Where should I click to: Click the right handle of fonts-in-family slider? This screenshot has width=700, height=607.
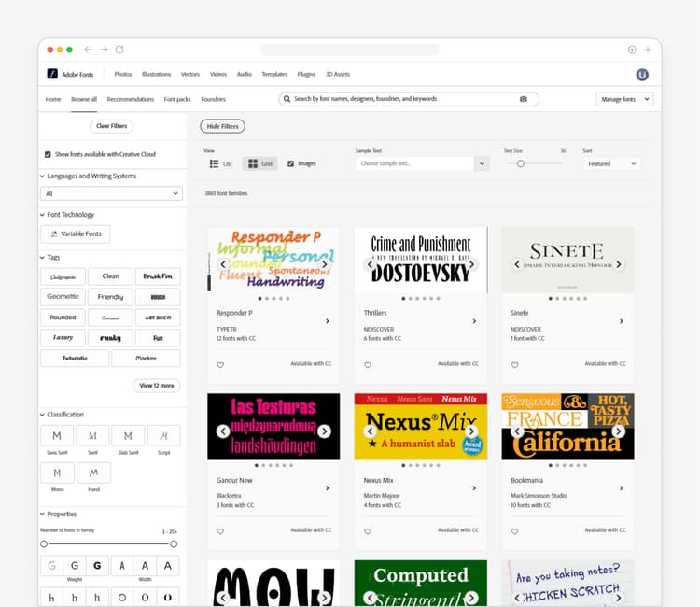click(x=174, y=544)
